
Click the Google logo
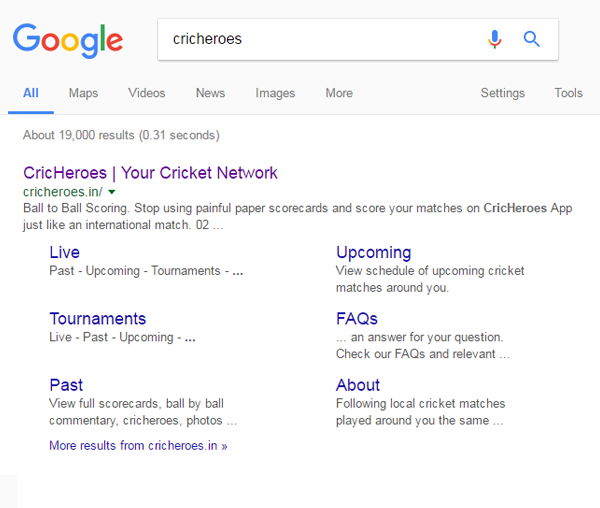click(x=68, y=40)
